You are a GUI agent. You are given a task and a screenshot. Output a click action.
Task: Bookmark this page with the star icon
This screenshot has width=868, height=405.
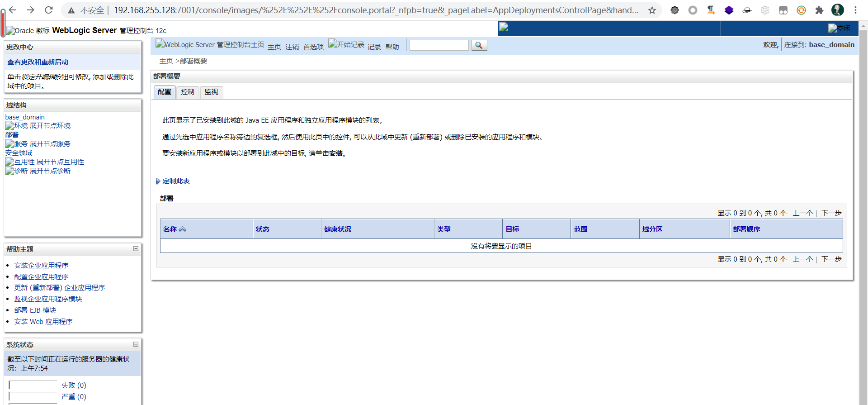tap(652, 10)
